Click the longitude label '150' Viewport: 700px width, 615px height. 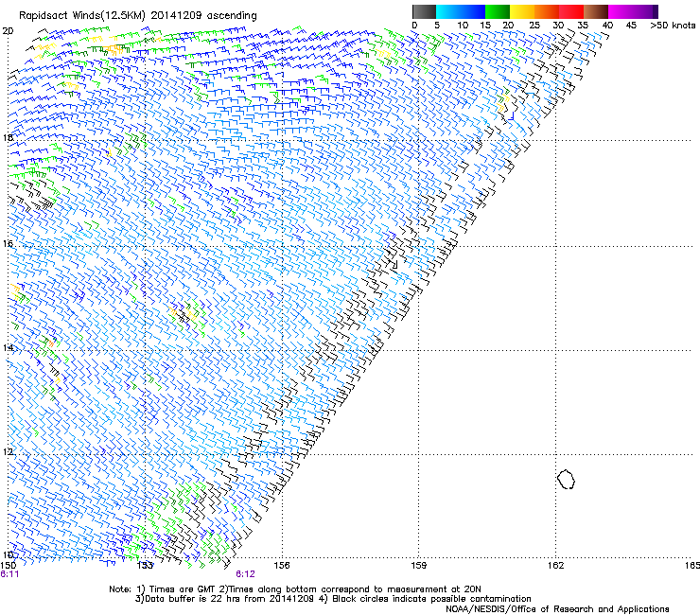tap(8, 566)
